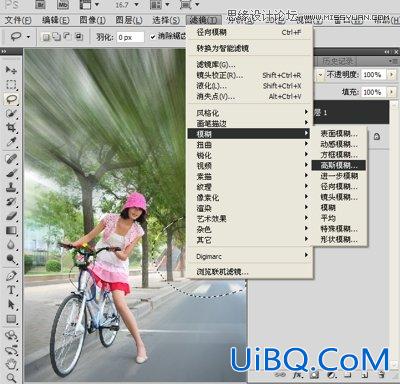Click the add to selection mode button
The height and width of the screenshot is (384, 400).
[x=57, y=37]
